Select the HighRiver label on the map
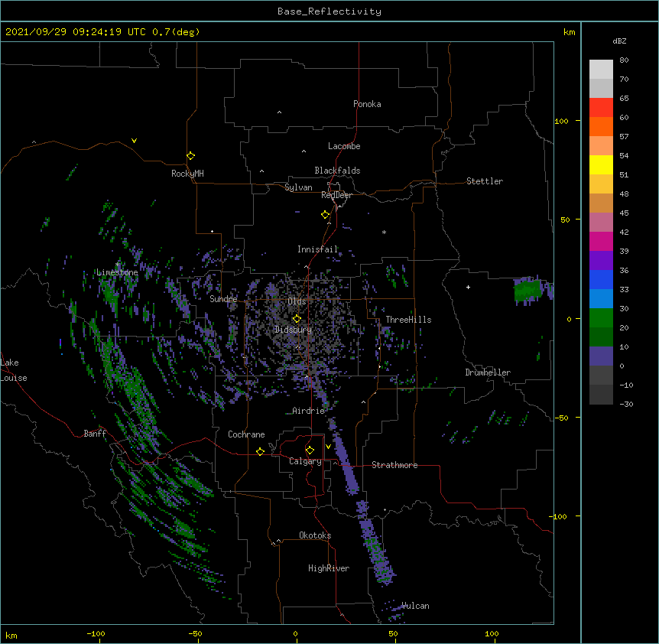The height and width of the screenshot is (644, 659). click(x=328, y=568)
